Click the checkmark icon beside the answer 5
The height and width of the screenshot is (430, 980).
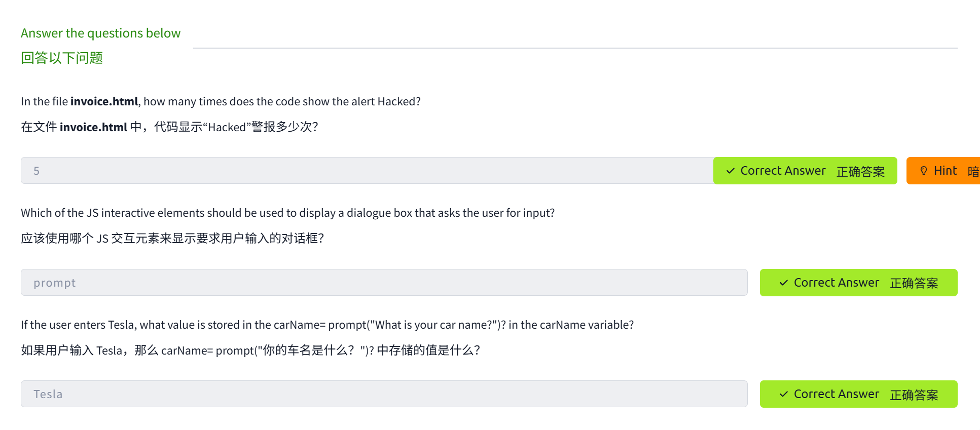coord(731,171)
